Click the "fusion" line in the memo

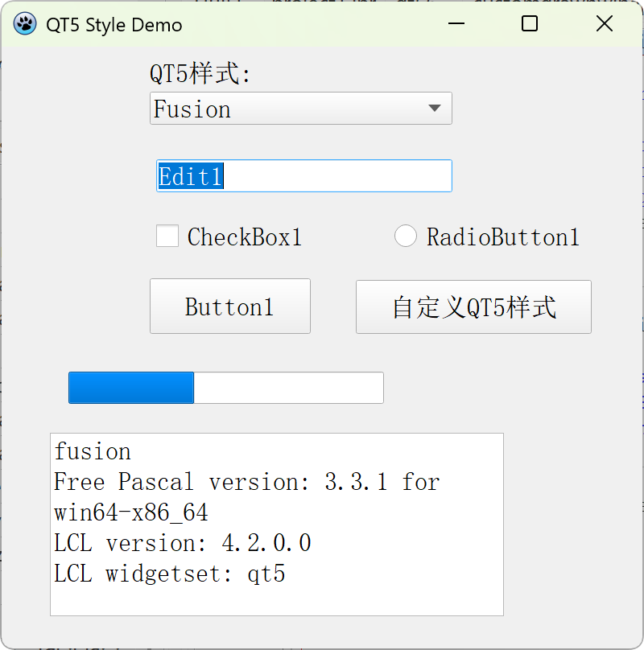pos(92,451)
